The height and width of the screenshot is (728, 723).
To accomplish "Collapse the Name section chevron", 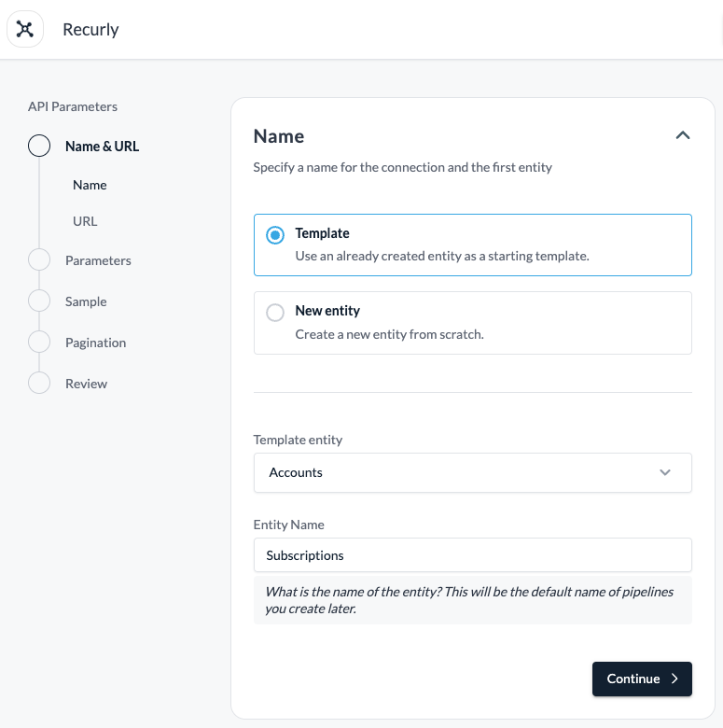I will [682, 136].
